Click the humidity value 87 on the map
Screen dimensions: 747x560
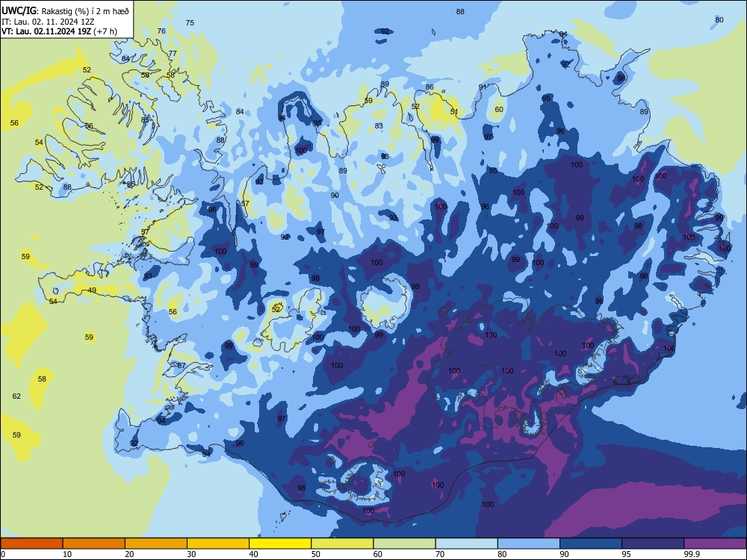tap(181, 366)
